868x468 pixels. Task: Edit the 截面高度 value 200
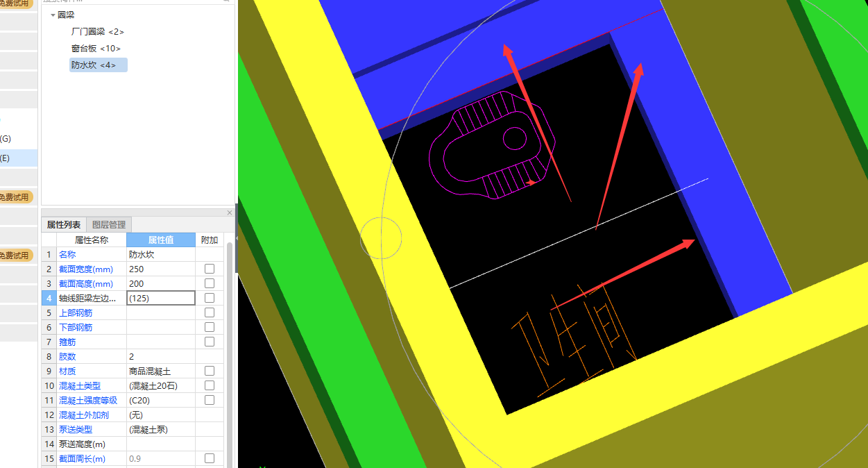point(161,284)
